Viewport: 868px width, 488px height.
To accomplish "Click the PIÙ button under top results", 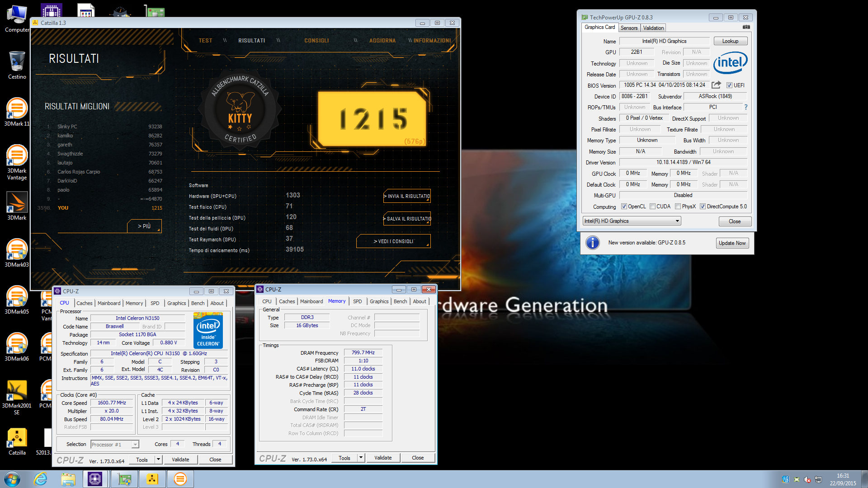I will tap(144, 226).
